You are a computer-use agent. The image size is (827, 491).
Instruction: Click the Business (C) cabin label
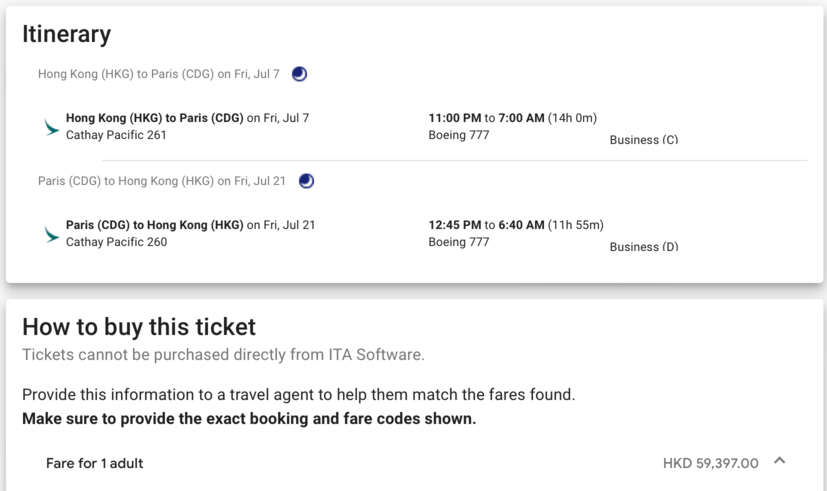pos(643,140)
